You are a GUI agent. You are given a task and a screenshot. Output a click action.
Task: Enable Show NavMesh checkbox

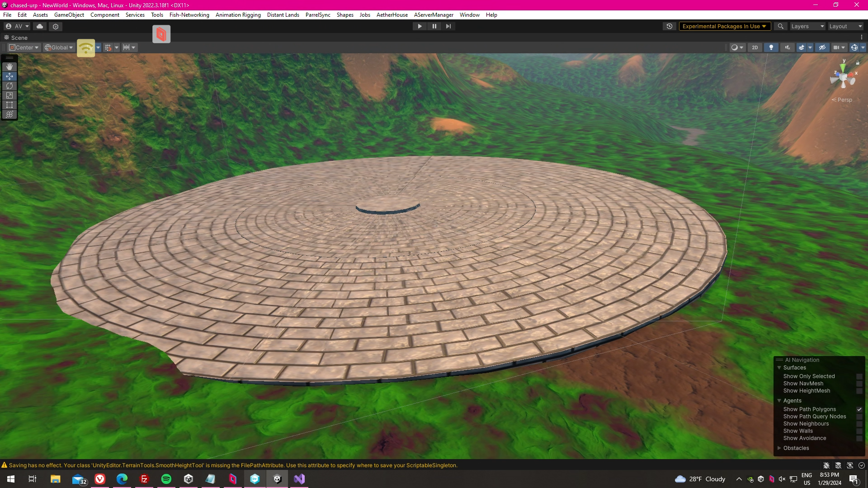(x=859, y=384)
